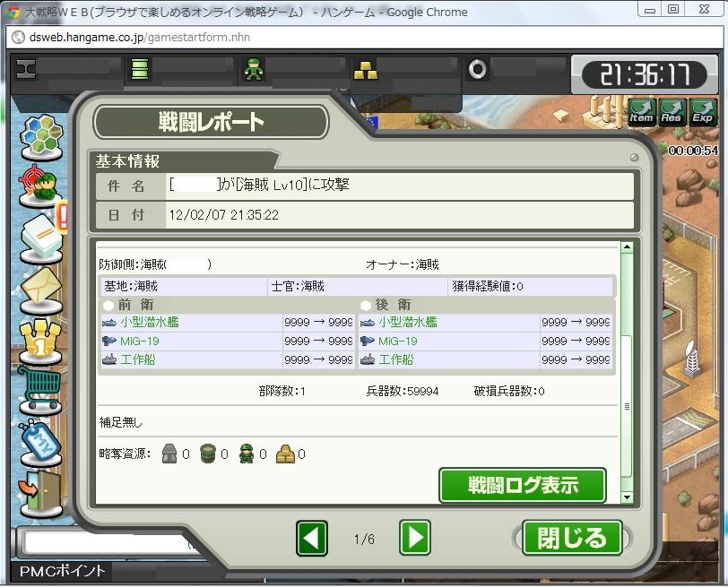Click the 士官:海賊 cell
728x588 pixels.
(358, 286)
